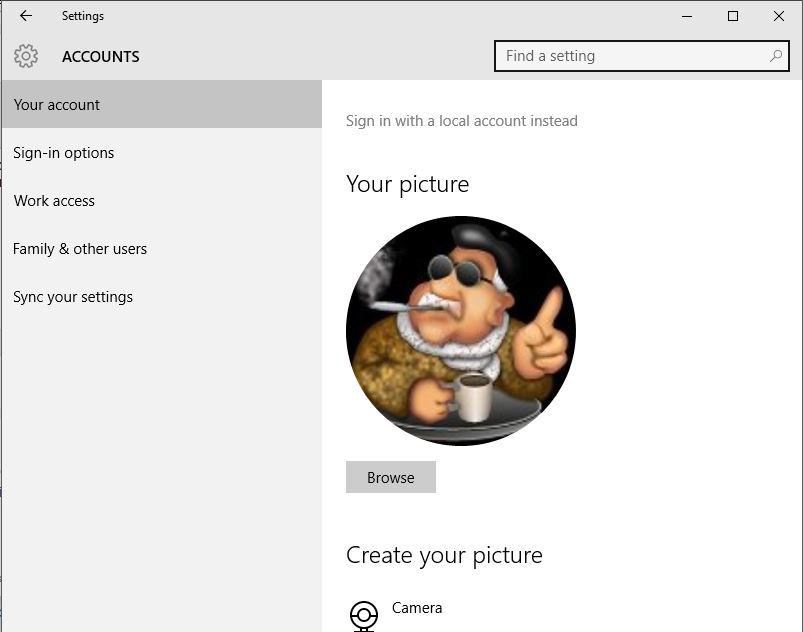Click the profile picture
Image resolution: width=803 pixels, height=632 pixels.
pos(461,331)
